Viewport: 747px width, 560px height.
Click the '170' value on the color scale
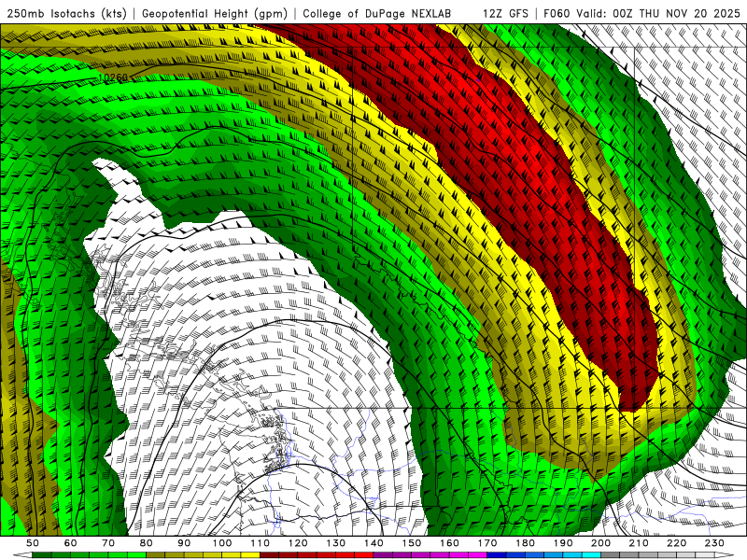pyautogui.click(x=486, y=543)
